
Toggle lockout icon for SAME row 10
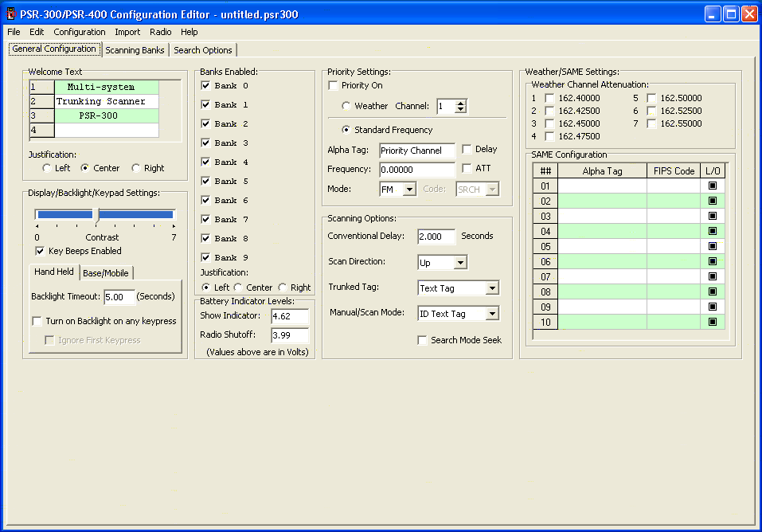713,322
